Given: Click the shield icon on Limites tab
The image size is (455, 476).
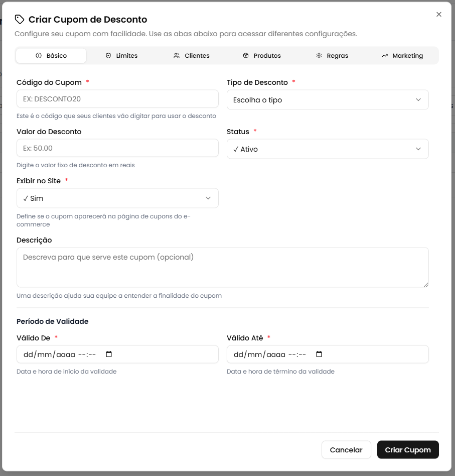Looking at the screenshot, I should 108,56.
